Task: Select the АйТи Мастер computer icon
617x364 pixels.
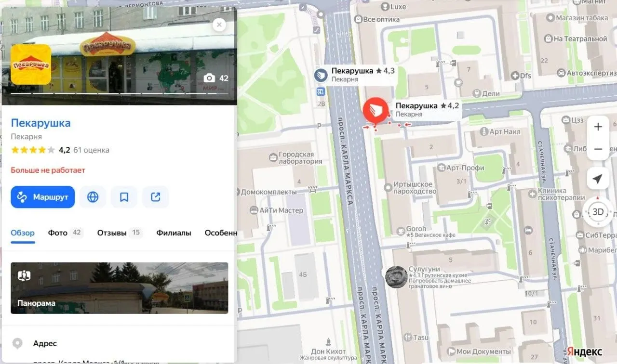Action: [x=254, y=210]
